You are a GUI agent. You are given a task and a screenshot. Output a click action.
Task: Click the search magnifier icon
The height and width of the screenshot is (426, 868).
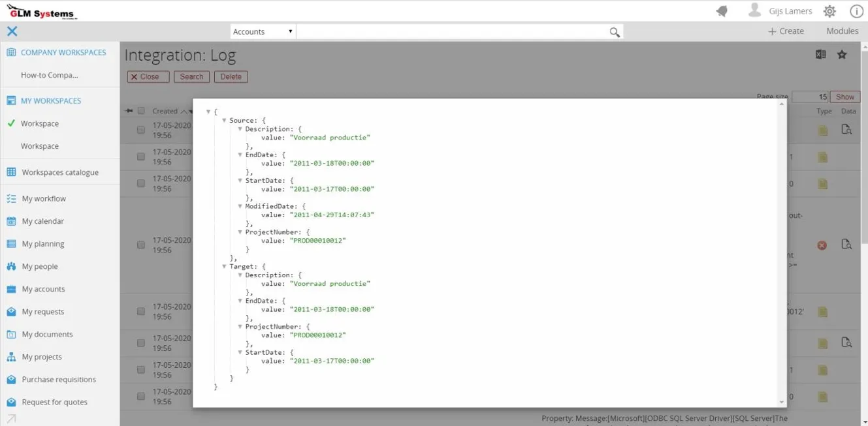(615, 32)
